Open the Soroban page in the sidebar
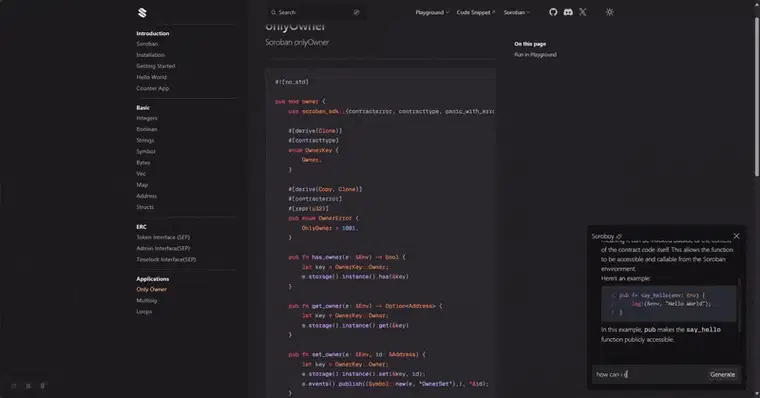Screen dimensions: 760x398 point(147,44)
